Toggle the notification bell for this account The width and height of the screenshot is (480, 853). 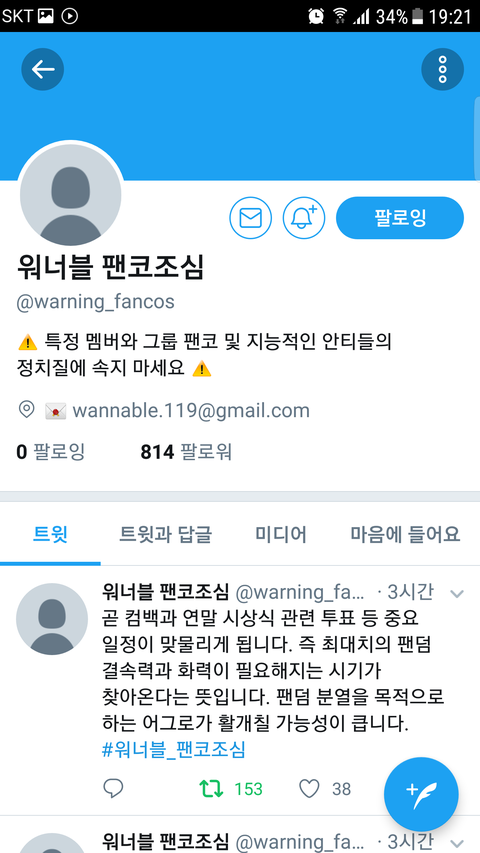(304, 218)
